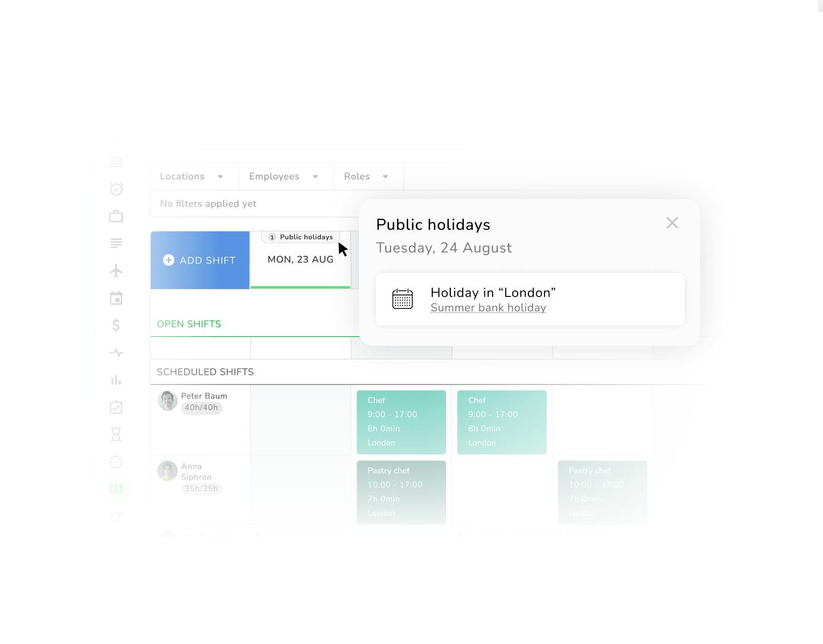
Task: Select the text lines icon in sidebar
Action: 116,243
